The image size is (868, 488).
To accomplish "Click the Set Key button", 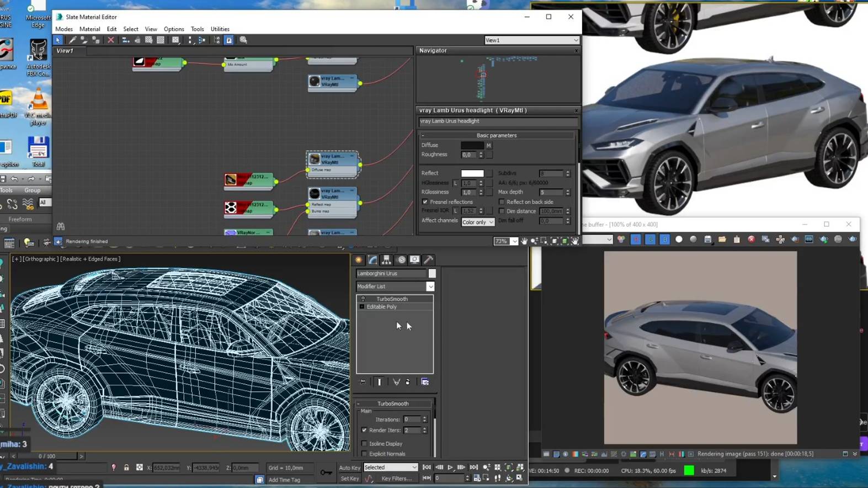I will point(349,479).
